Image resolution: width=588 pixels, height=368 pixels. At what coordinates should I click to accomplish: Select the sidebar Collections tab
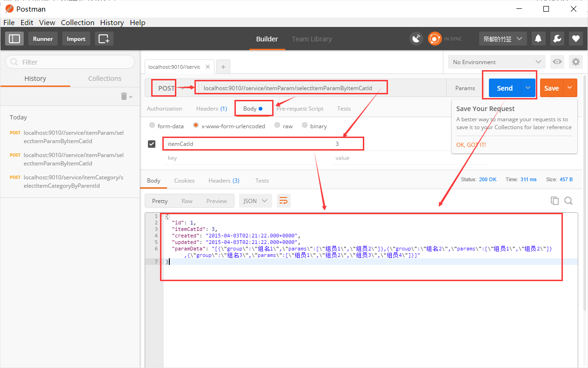click(x=105, y=79)
